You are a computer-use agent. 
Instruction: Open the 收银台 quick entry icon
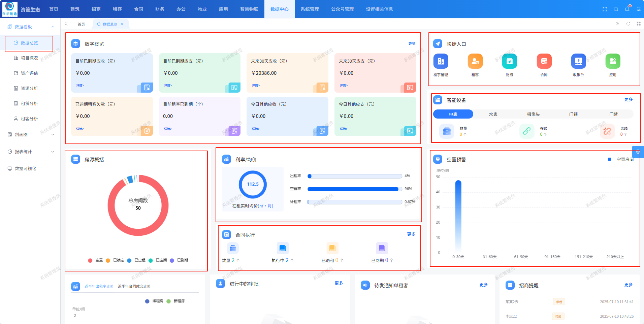tap(578, 61)
